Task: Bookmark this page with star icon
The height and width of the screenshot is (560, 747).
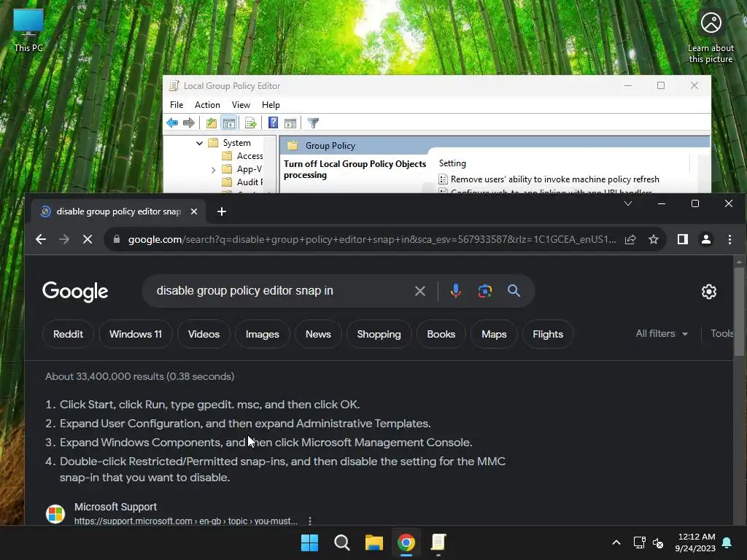Action: point(654,239)
